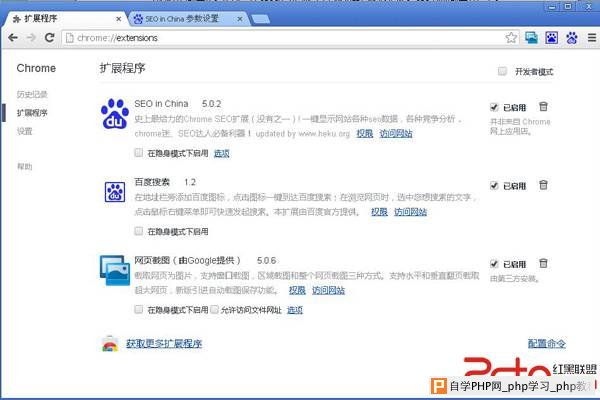Image resolution: width=600 pixels, height=400 pixels.
Task: Delete the SEO in China extension
Action: (543, 107)
